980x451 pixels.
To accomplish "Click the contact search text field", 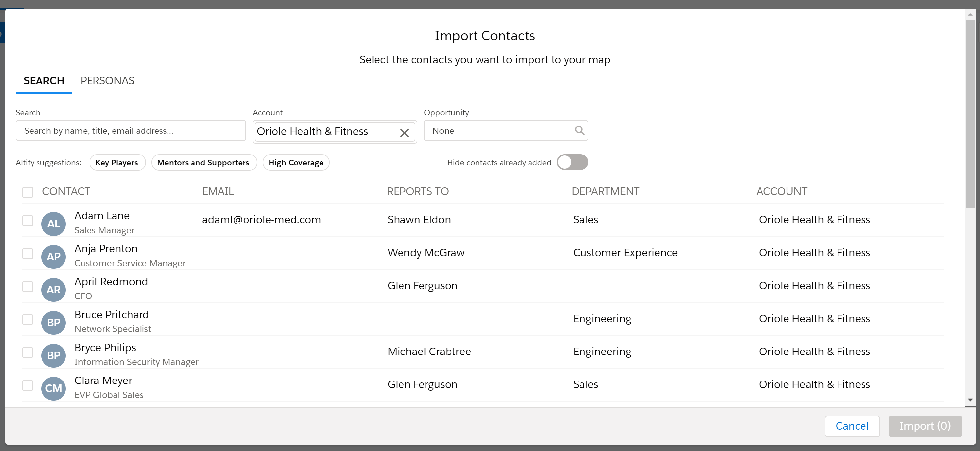I will [x=131, y=131].
